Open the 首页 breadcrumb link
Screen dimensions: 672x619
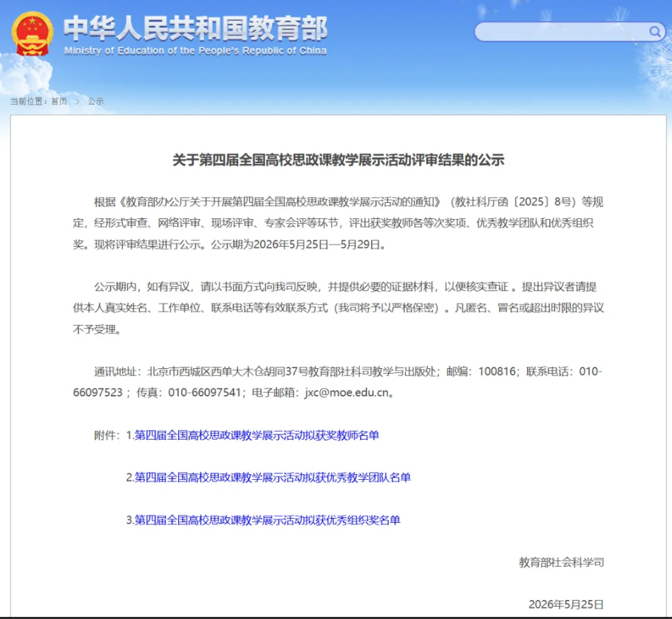coord(59,102)
